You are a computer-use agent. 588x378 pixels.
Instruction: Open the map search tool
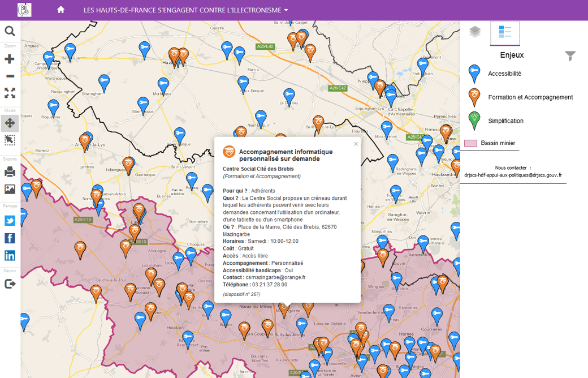(x=10, y=31)
